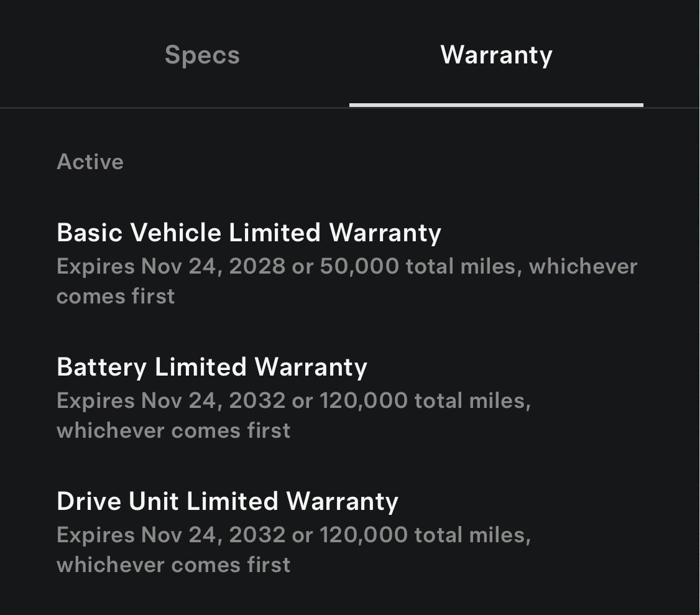
Task: Click the 50,000 total miles text
Action: [390, 266]
